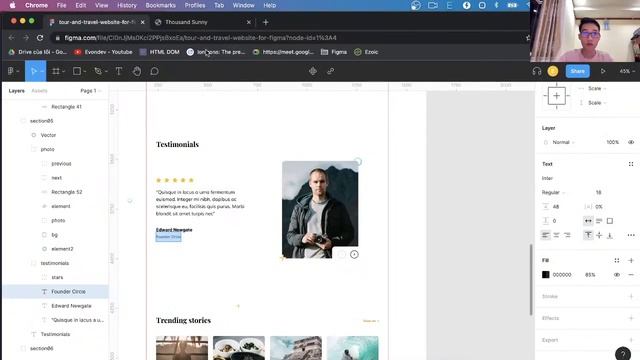This screenshot has height=360, width=640.
Task: Set text resizing to auto height
Action: click(x=599, y=221)
